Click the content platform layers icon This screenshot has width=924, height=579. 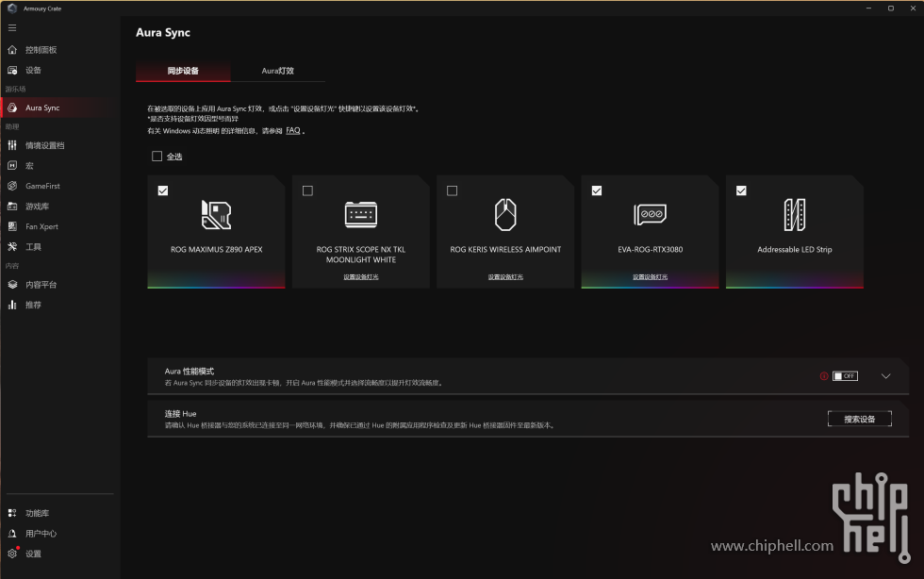[x=12, y=284]
